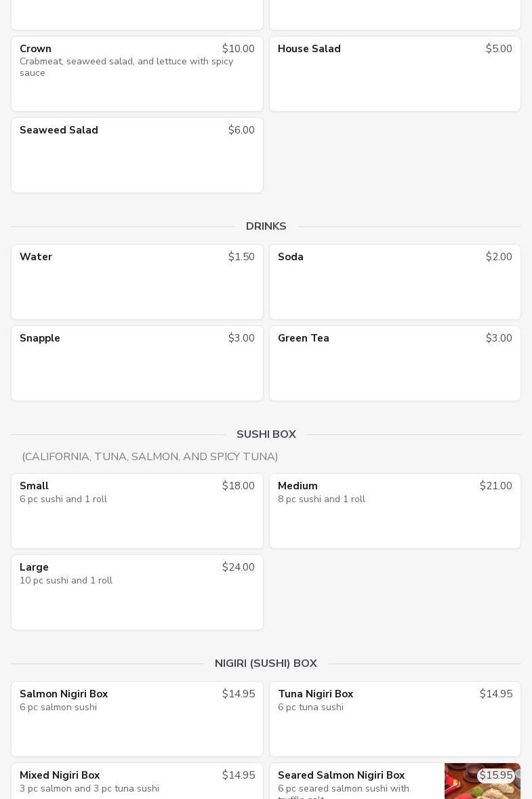The image size is (532, 799).
Task: Select the Crown salad menu item
Action: click(x=137, y=74)
